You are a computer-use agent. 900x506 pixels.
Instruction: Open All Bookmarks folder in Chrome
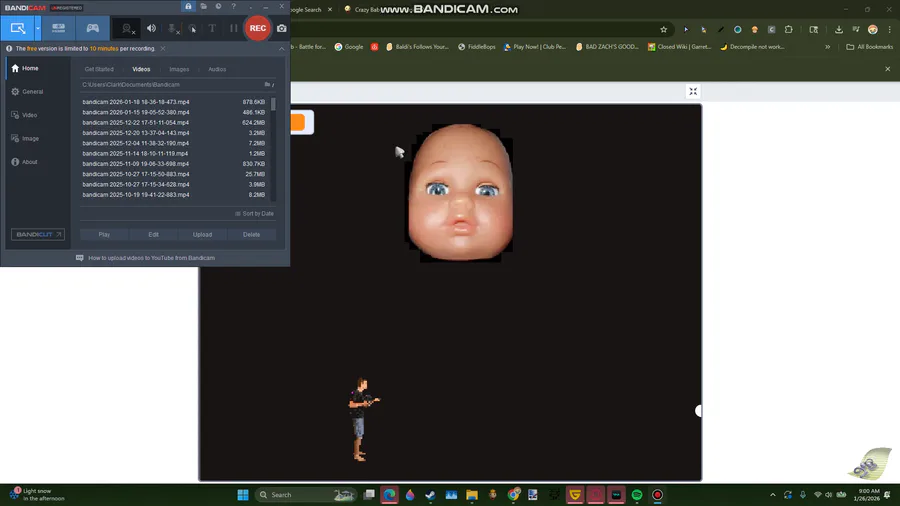[x=870, y=47]
